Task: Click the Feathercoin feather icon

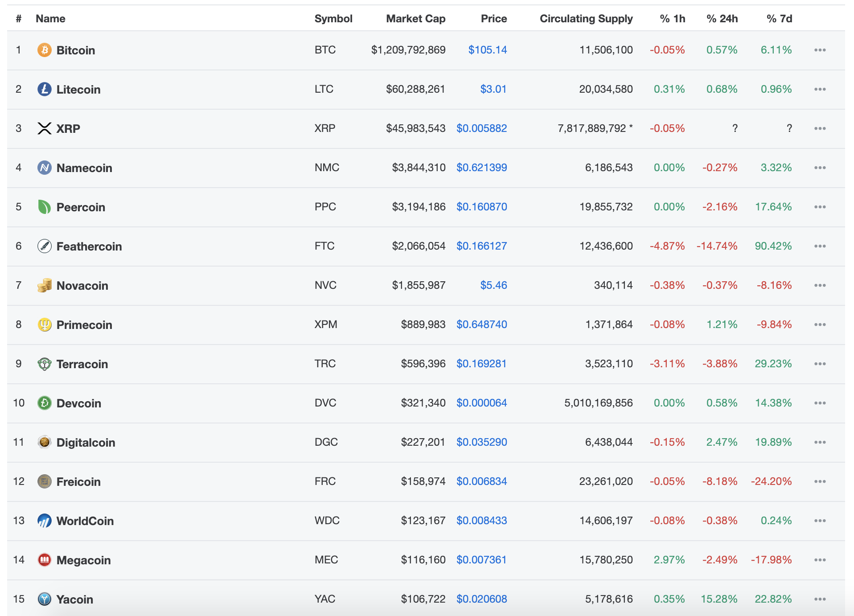Action: (x=44, y=246)
